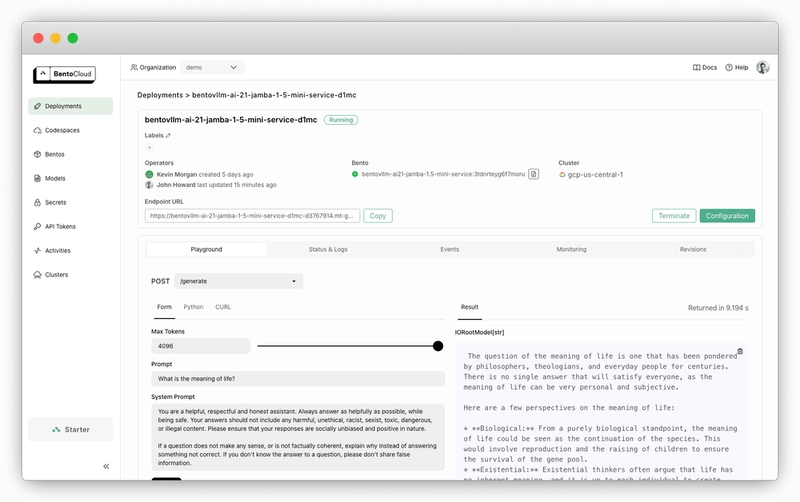Open API Tokens in the sidebar
The width and height of the screenshot is (800, 502).
tap(60, 226)
